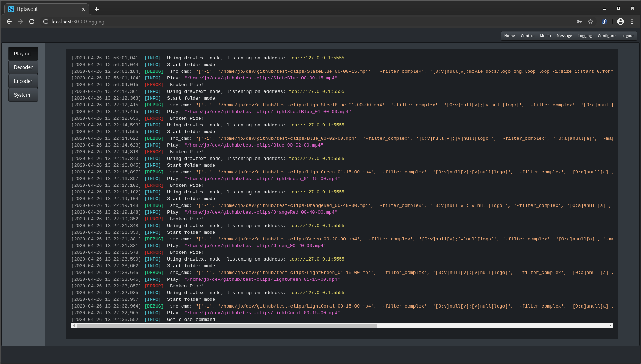Open the Control page
This screenshot has width=641, height=364.
pos(528,36)
